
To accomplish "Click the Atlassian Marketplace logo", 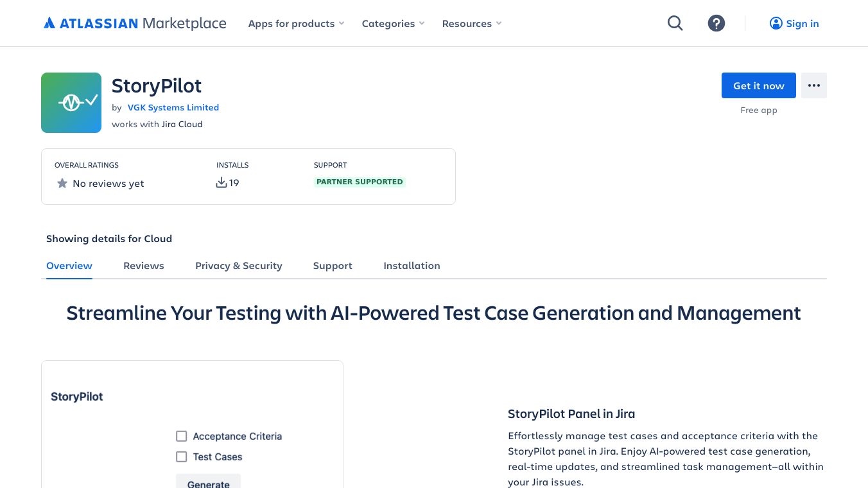I will [x=135, y=24].
